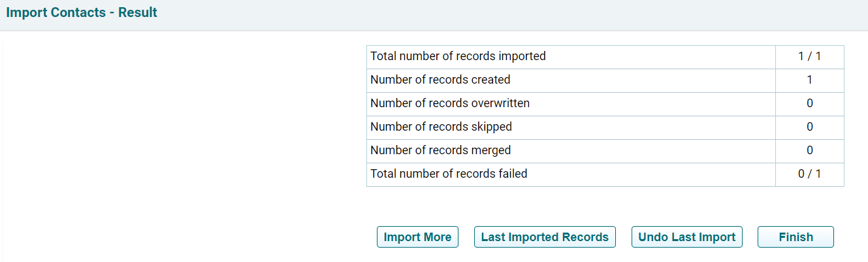Viewport: 868px width, 262px height.
Task: Click the imported count value '1 / 1'
Action: tap(809, 56)
